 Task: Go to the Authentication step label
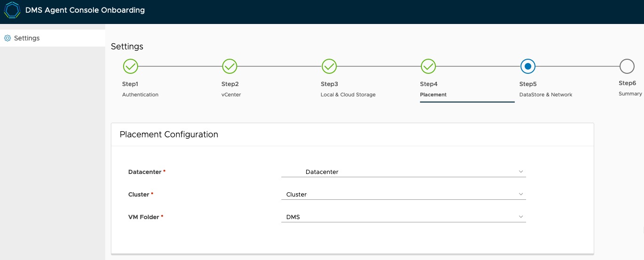pos(140,95)
